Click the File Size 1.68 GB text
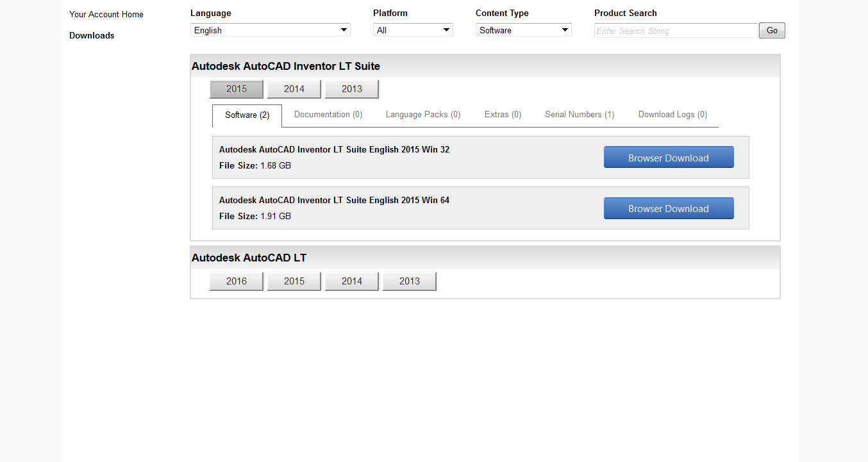 (x=255, y=165)
